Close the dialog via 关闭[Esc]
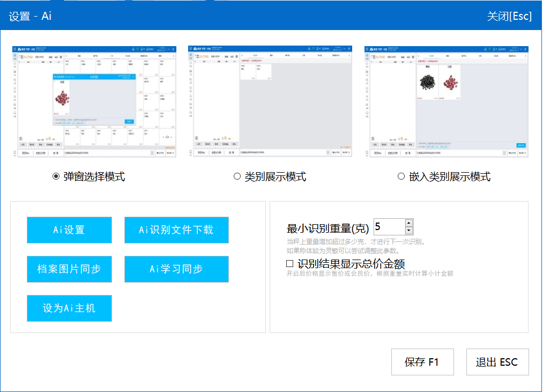Viewport: 543px width, 392px height. 509,16
